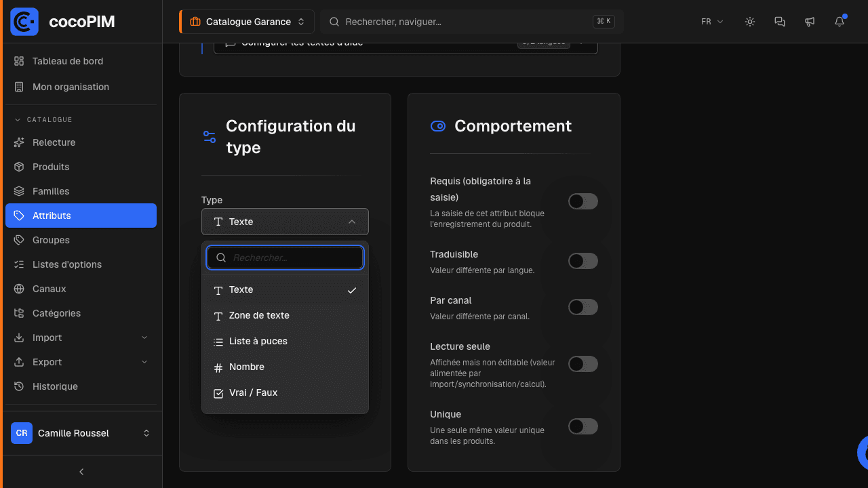Enable the Requis toggle
The image size is (868, 488).
coord(583,201)
